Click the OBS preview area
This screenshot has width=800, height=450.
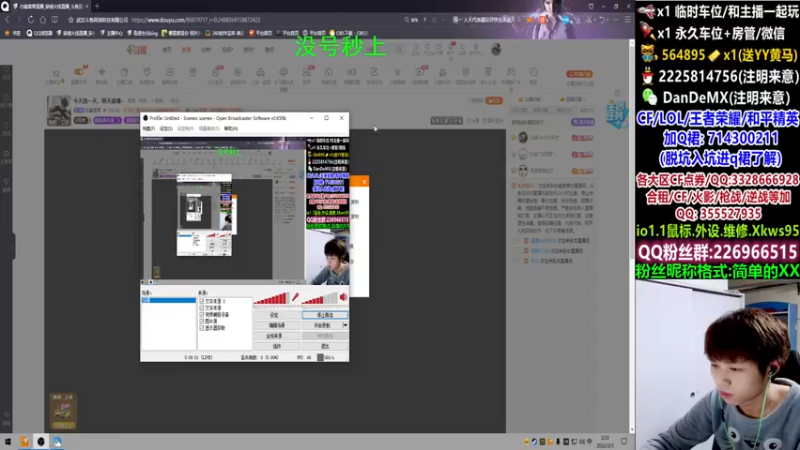click(x=245, y=209)
